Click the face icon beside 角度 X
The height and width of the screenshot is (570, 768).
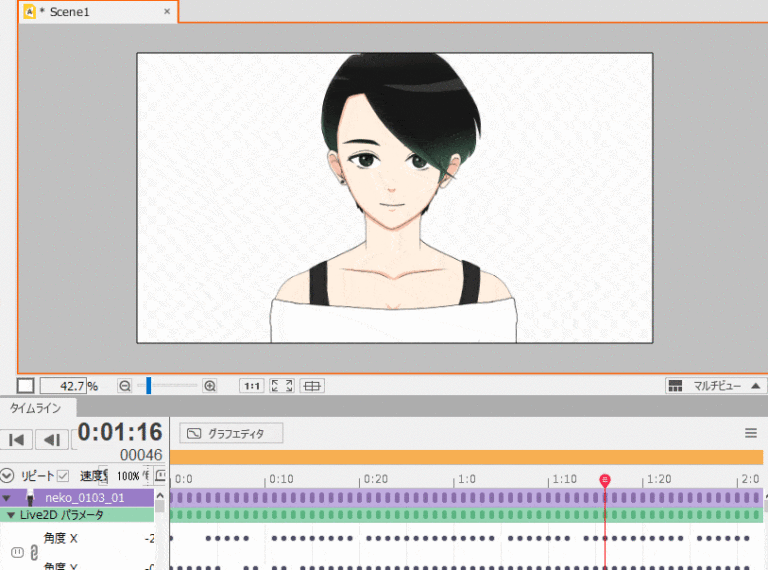pyautogui.click(x=16, y=552)
